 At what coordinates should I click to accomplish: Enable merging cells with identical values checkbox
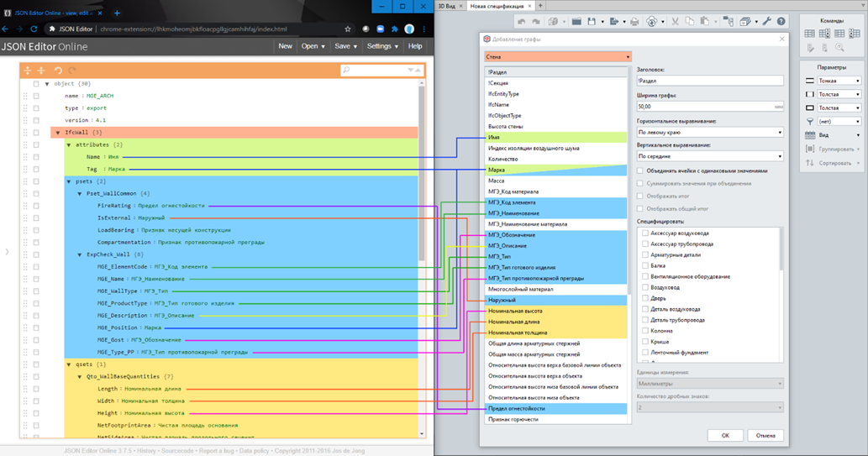(x=640, y=171)
